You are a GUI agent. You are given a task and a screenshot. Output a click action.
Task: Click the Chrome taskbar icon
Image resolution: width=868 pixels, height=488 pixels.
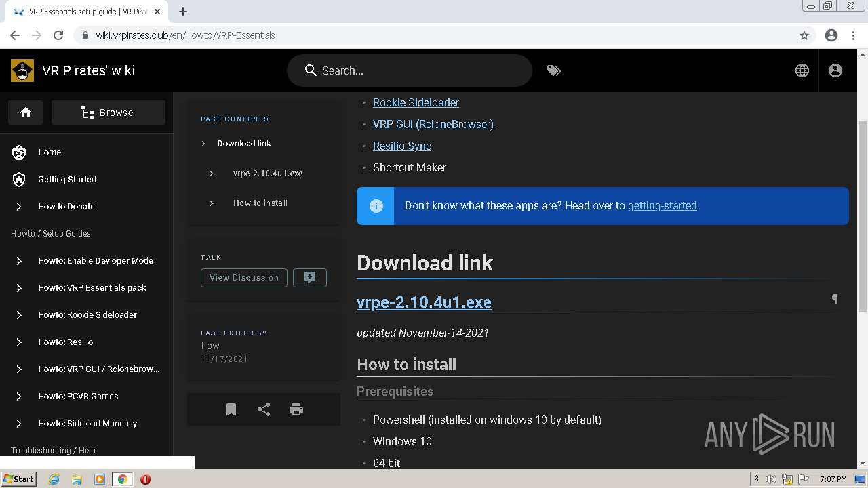click(122, 479)
